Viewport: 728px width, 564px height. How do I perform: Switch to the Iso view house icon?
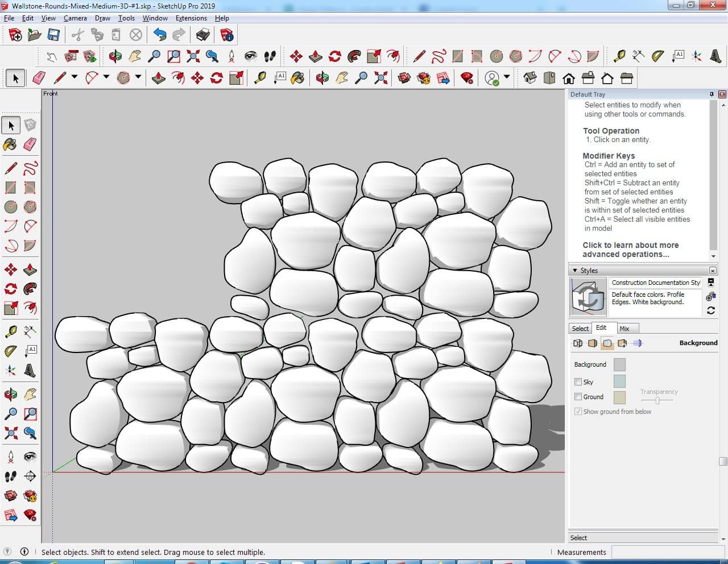530,78
